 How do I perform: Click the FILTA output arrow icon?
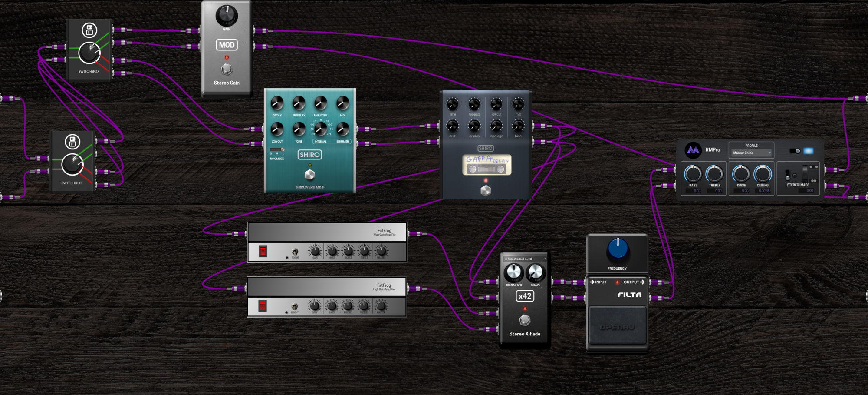(642, 282)
